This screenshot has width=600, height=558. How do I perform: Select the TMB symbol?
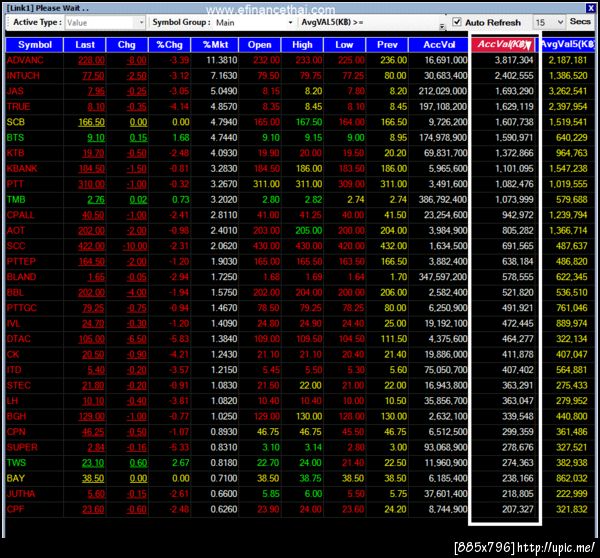[x=16, y=200]
